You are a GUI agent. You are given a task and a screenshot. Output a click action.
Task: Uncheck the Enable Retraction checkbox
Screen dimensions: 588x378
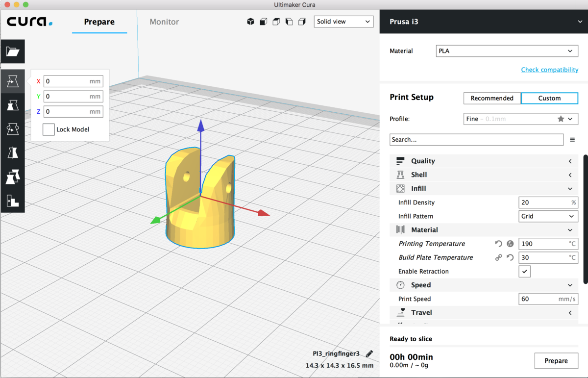point(525,271)
